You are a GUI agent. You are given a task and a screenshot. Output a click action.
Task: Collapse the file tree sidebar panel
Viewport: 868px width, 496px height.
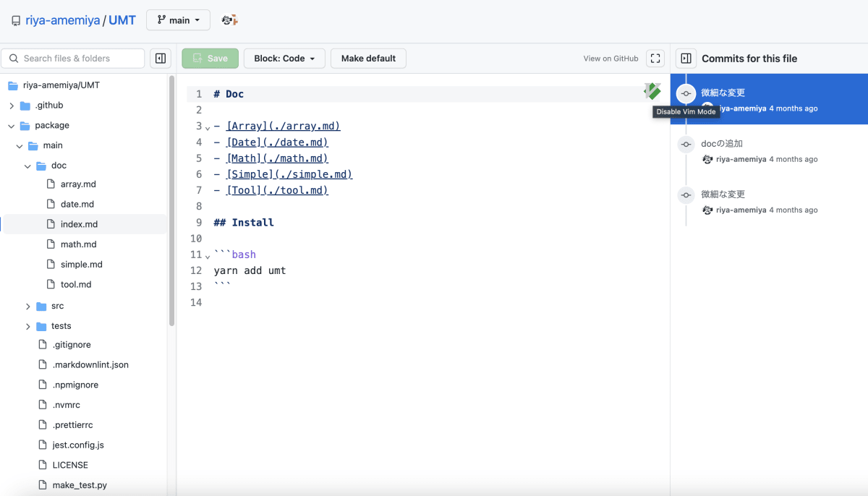161,59
